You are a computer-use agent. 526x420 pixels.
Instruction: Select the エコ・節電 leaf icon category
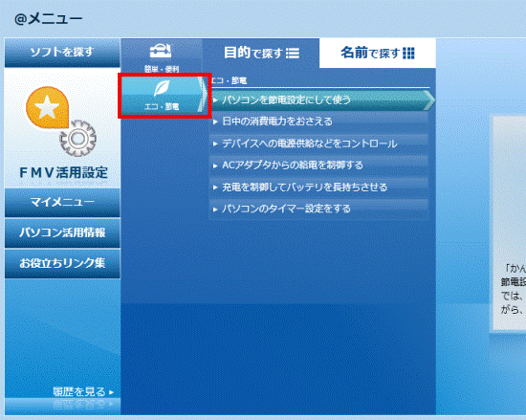[164, 96]
